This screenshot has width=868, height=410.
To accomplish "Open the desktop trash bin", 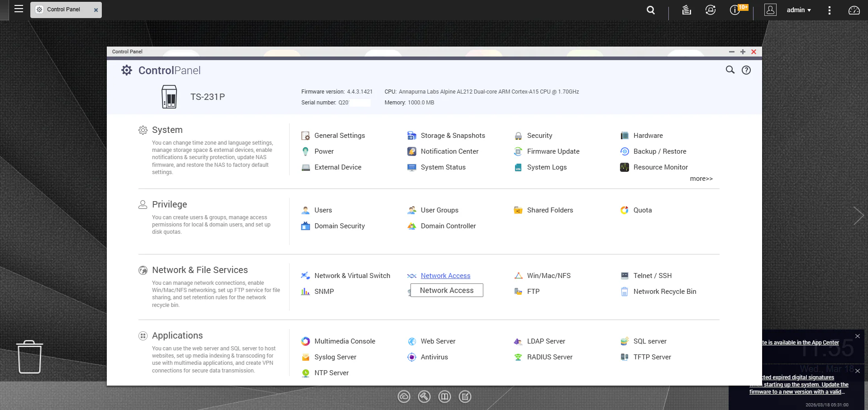I will (29, 357).
